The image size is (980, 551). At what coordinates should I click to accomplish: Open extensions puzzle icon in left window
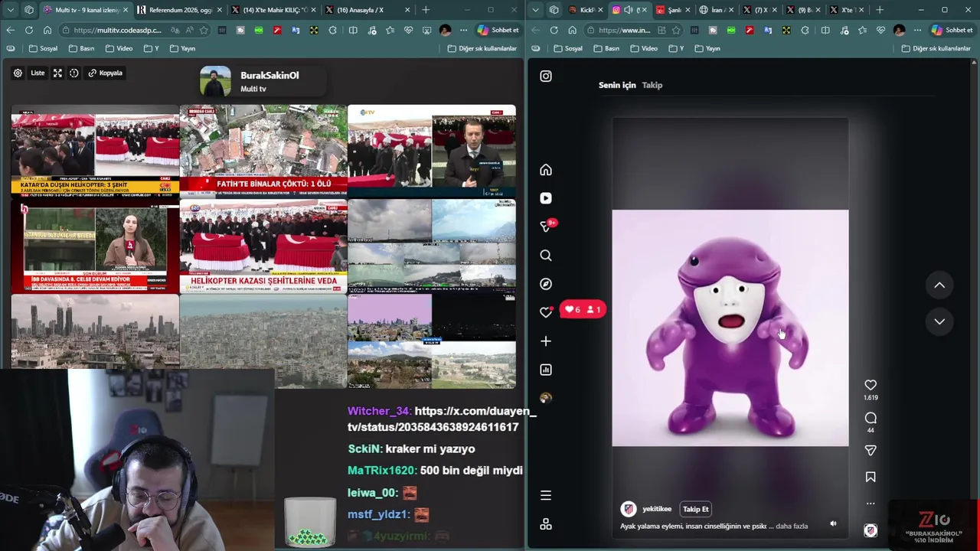coord(332,30)
